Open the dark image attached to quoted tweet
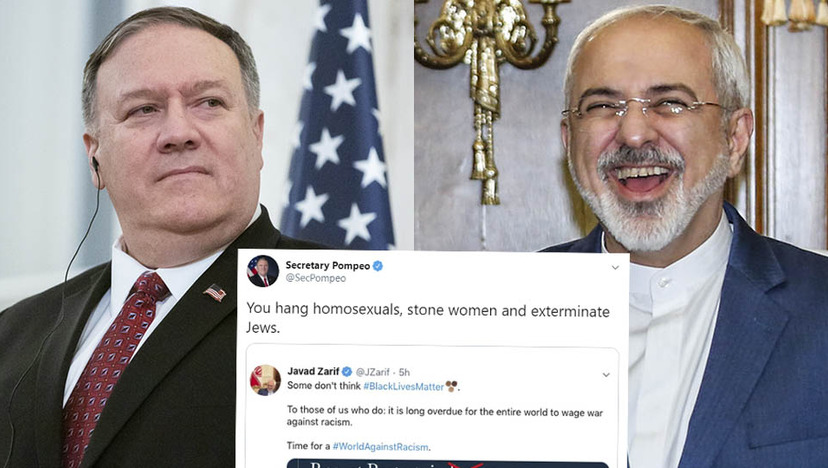The height and width of the screenshot is (468, 828). 448,464
